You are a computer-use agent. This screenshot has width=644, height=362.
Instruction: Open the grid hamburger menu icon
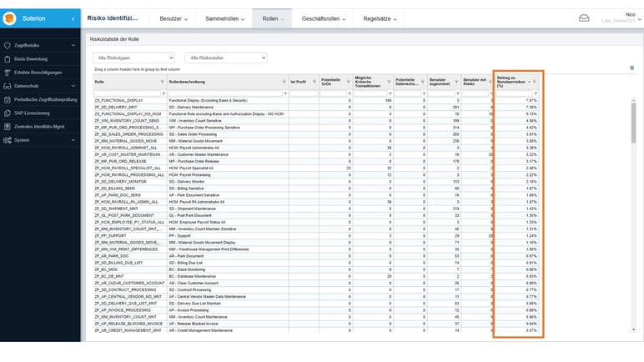pyautogui.click(x=631, y=68)
